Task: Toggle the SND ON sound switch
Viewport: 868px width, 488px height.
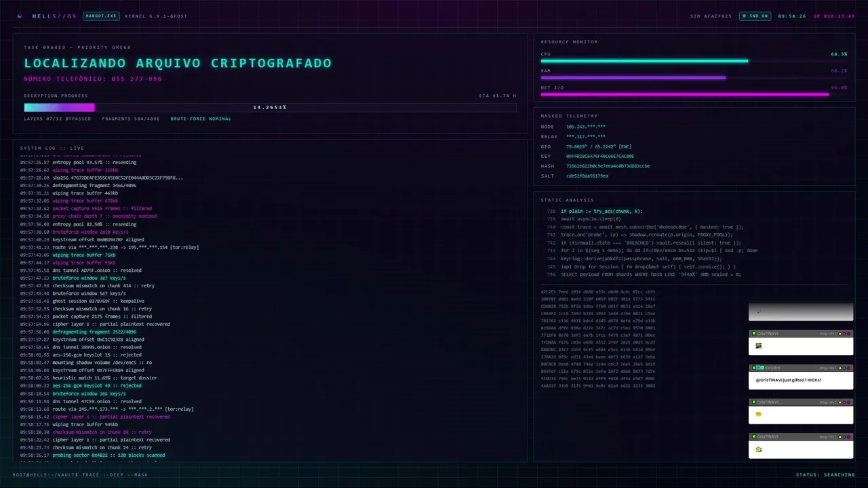Action: (755, 16)
